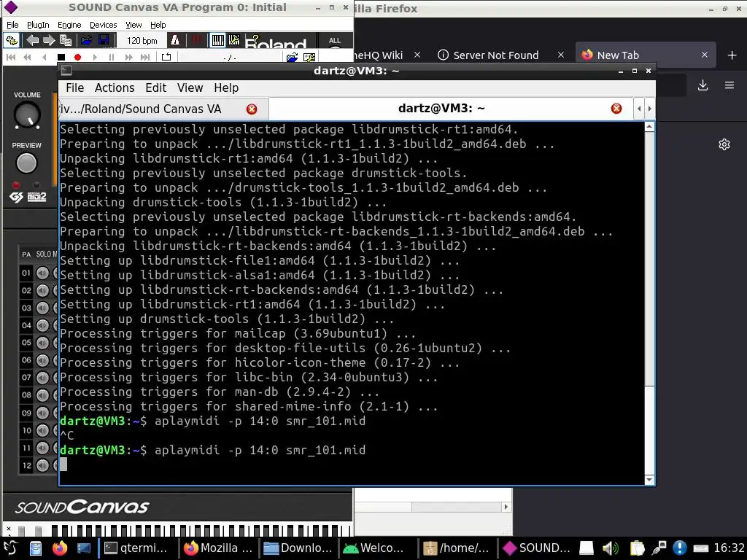Screen dimensions: 747x560
Task: Open terminal File menu
Action: tap(75, 87)
